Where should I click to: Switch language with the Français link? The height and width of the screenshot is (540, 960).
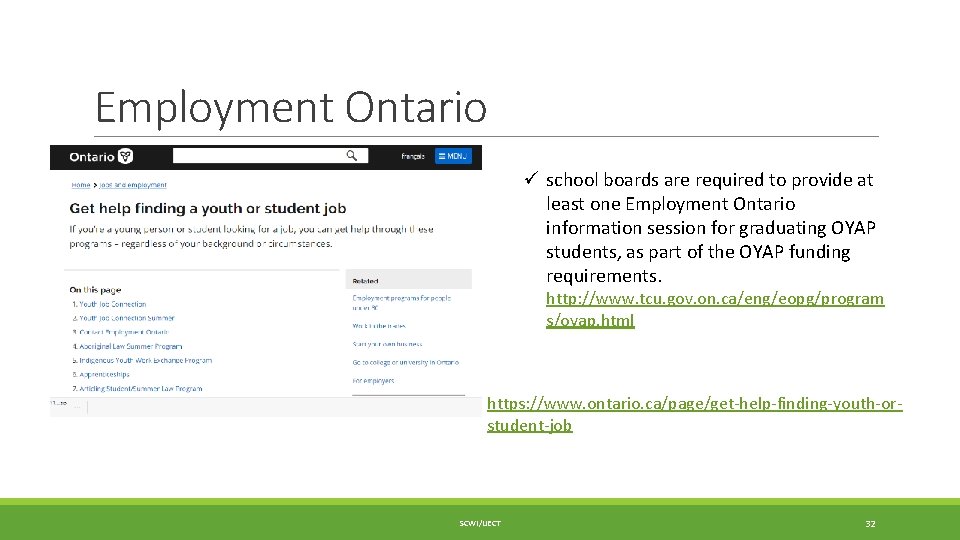tap(413, 156)
